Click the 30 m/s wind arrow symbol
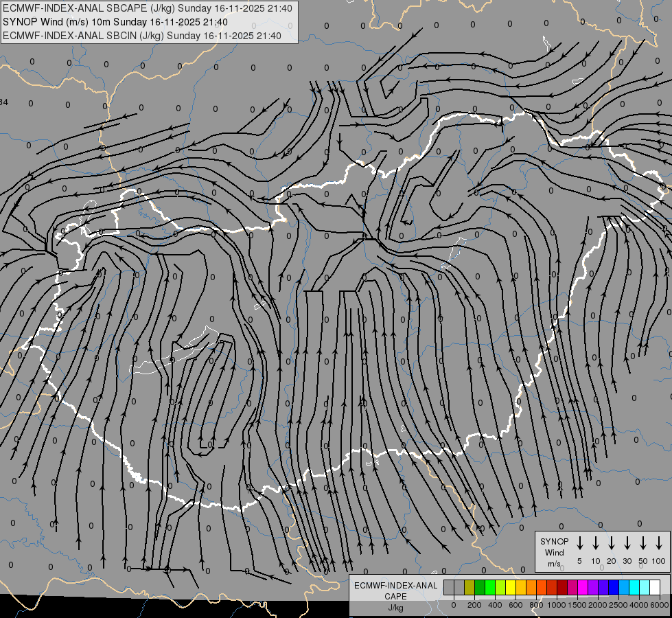This screenshot has width=672, height=618. click(x=627, y=543)
